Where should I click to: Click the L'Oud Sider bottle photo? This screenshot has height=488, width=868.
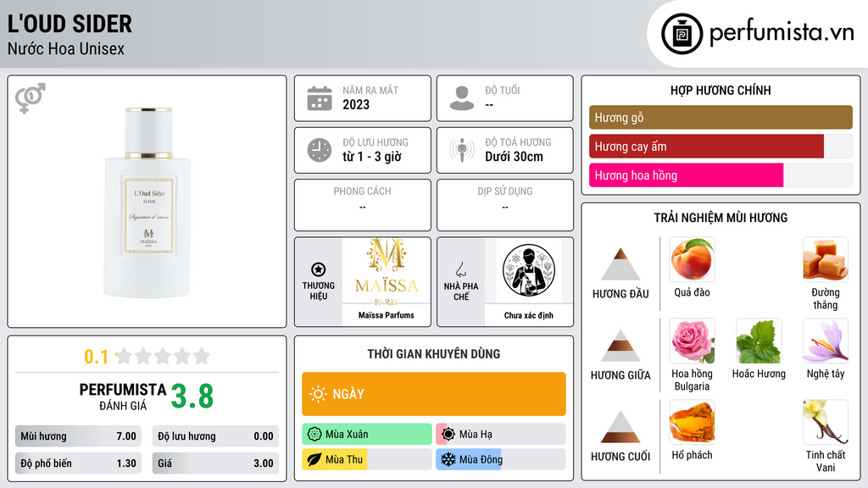point(147,202)
